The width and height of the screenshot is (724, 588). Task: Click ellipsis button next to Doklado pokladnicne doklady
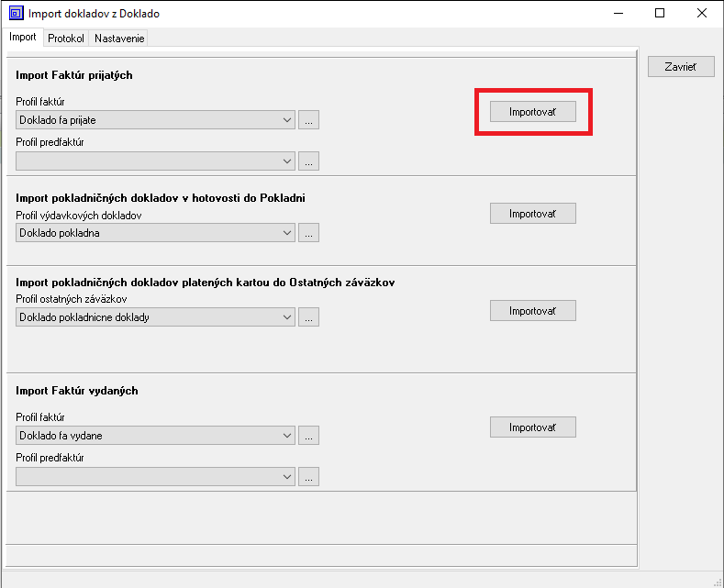point(308,317)
